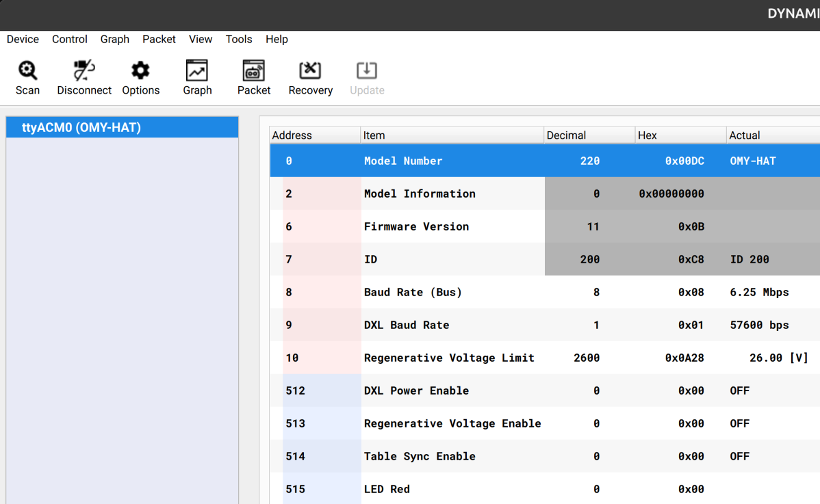
Task: Open the Tools menu
Action: [x=238, y=39]
